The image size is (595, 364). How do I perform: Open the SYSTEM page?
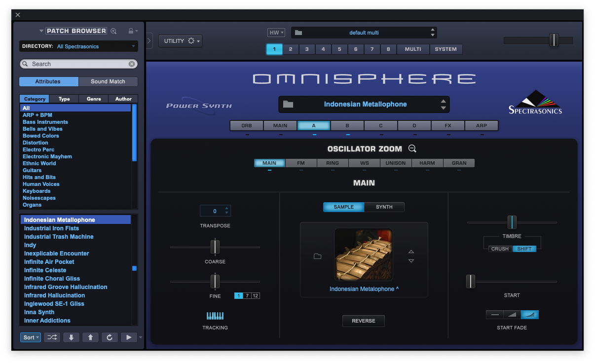pyautogui.click(x=446, y=49)
